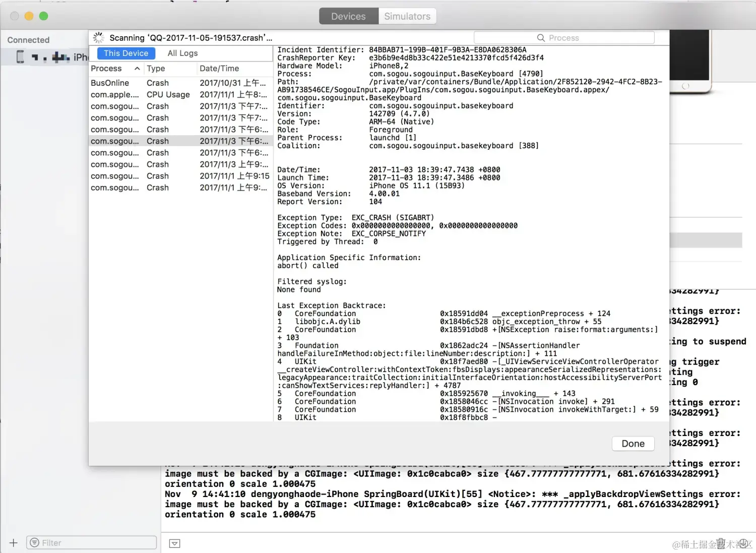Show All Logs in the log sheet
756x553 pixels.
click(x=182, y=53)
